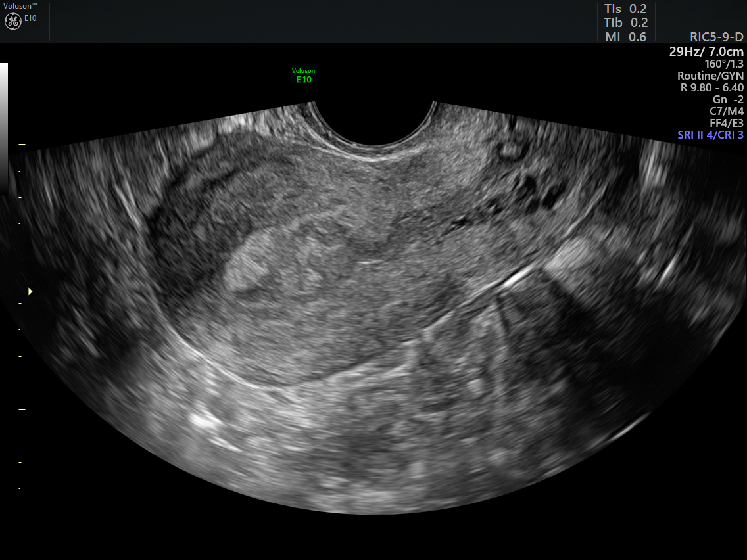The width and height of the screenshot is (747, 560).
Task: Click the Gn -2 gain value
Action: [728, 99]
